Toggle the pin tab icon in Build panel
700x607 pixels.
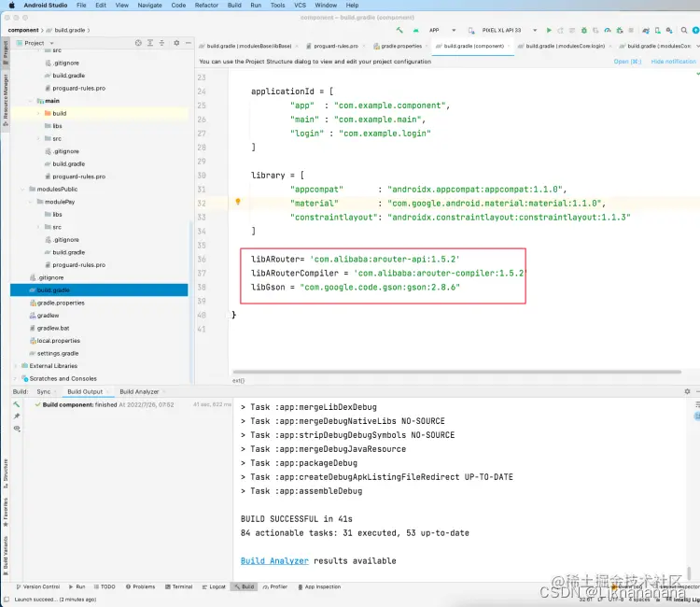coord(17,416)
